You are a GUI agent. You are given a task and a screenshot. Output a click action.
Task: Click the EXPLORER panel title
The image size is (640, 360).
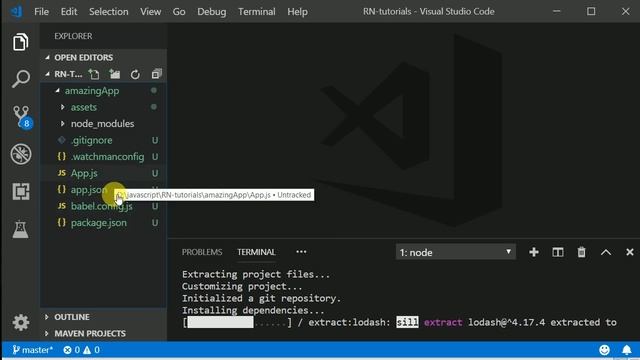[73, 36]
